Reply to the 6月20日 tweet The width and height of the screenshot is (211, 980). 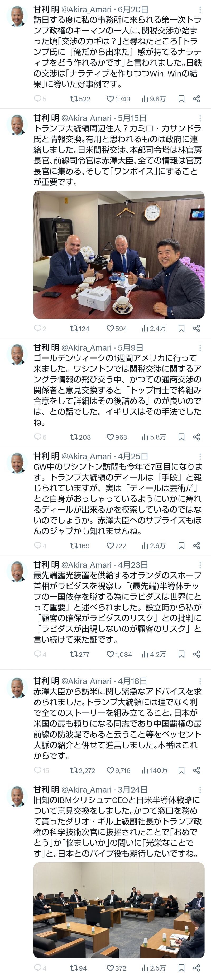[40, 99]
